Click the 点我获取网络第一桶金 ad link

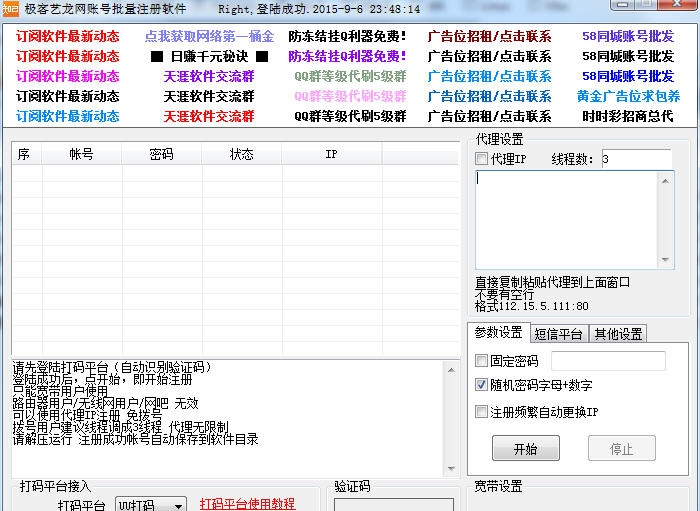209,36
